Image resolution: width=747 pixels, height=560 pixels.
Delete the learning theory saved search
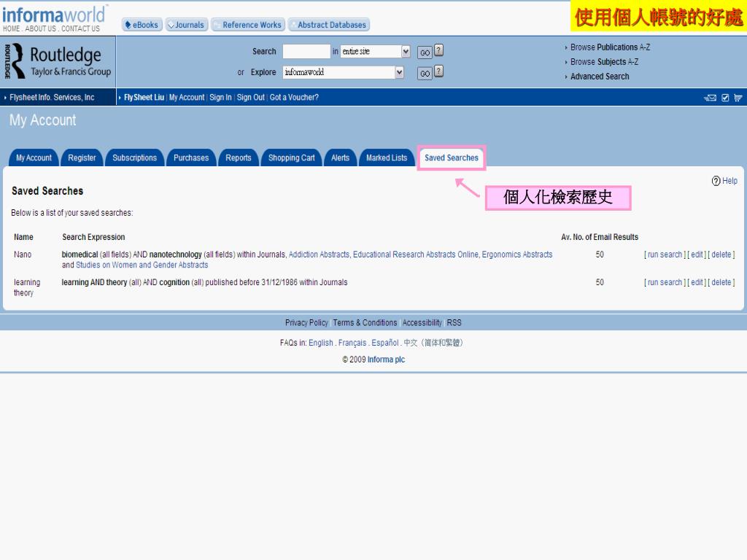pos(721,282)
